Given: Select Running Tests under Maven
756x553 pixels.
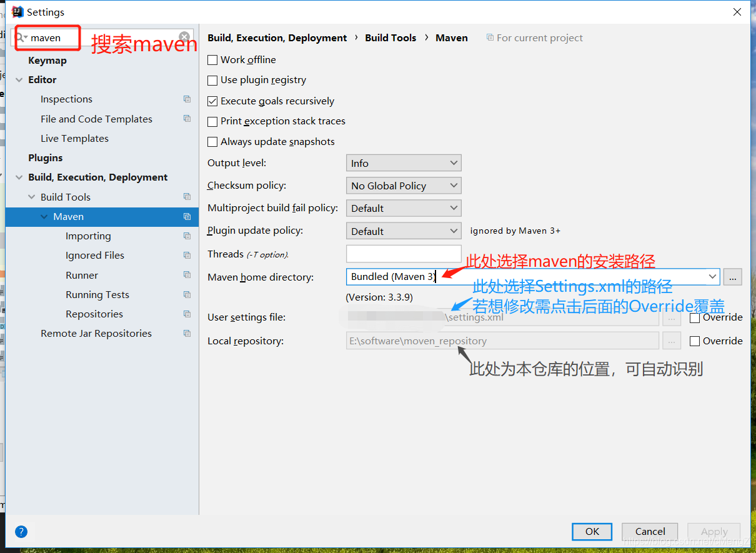Looking at the screenshot, I should pyautogui.click(x=97, y=295).
